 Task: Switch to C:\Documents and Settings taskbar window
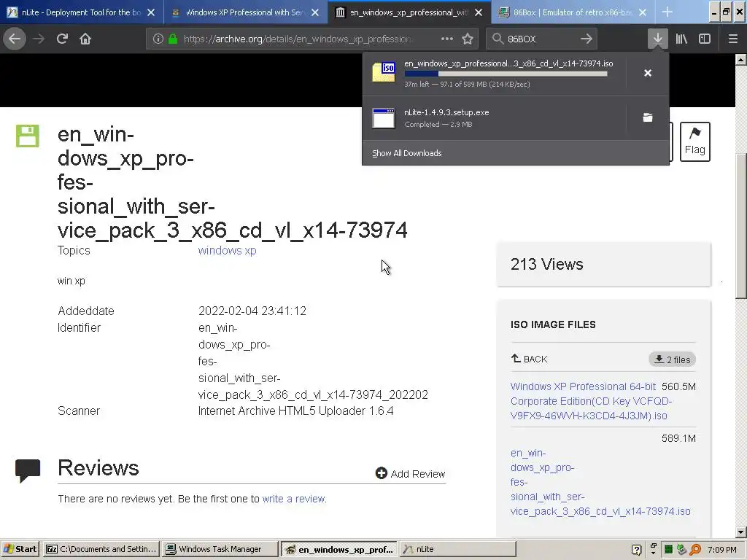tap(101, 549)
